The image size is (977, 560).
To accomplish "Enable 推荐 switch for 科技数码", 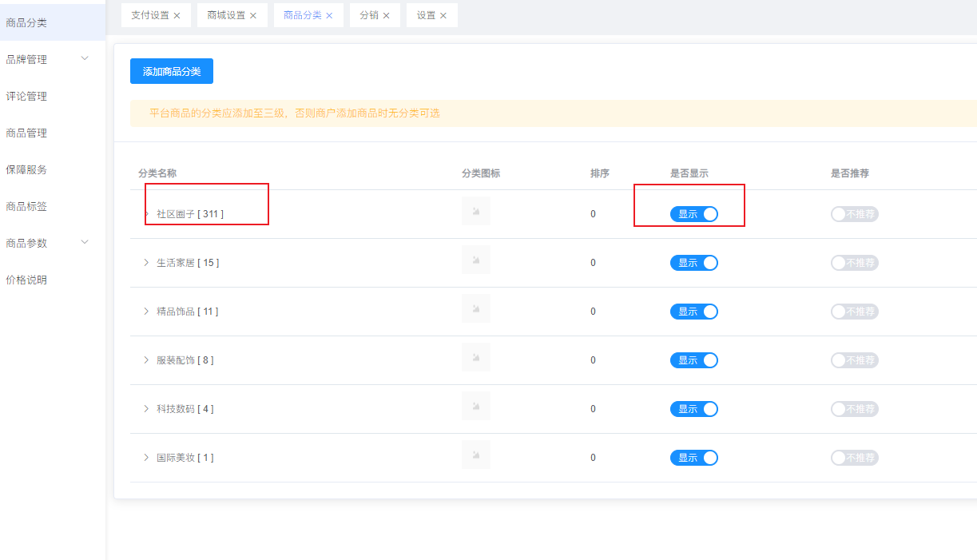I will click(855, 409).
